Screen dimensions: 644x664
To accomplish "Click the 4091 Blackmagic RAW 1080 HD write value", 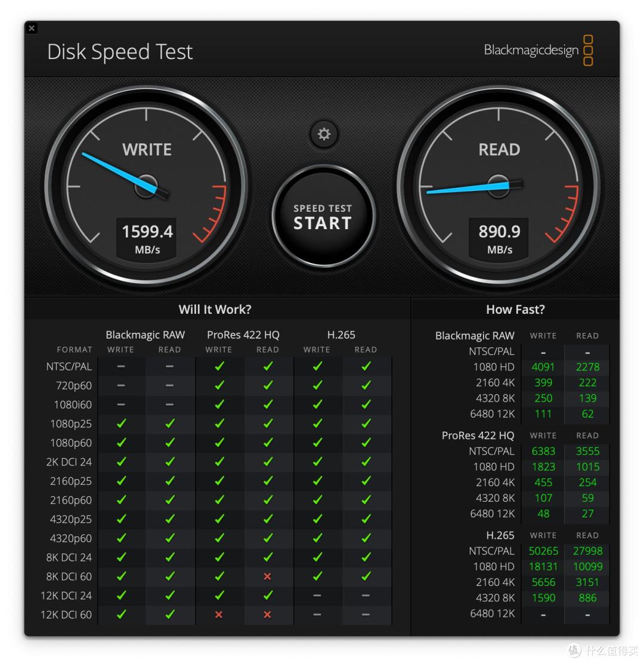I will [543, 367].
